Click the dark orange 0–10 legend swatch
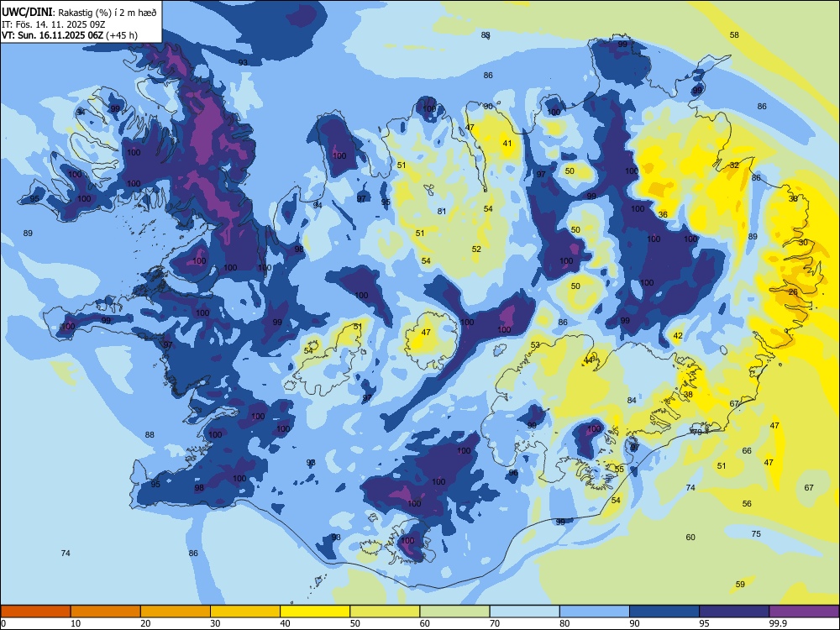The image size is (840, 630). click(x=36, y=612)
